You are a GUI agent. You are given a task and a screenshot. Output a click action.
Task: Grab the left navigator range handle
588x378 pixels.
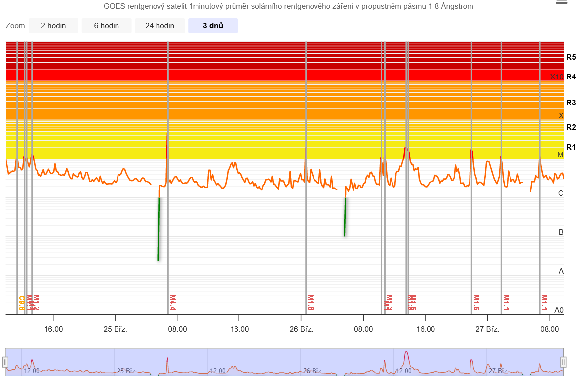click(x=5, y=362)
